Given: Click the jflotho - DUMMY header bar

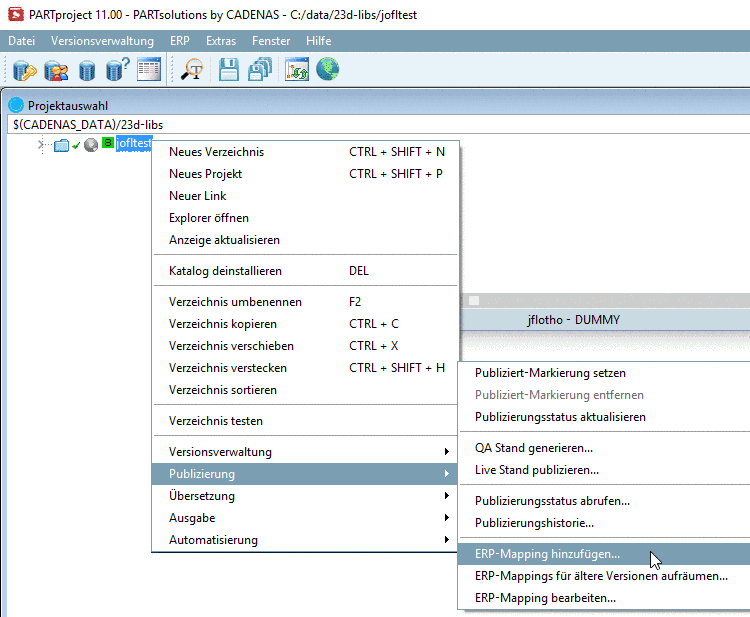Looking at the screenshot, I should (606, 320).
